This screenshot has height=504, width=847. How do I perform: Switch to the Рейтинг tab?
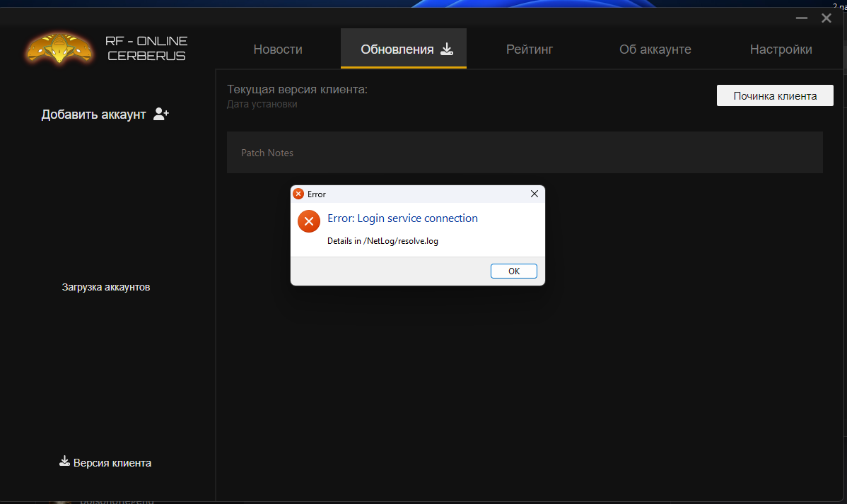pyautogui.click(x=529, y=49)
